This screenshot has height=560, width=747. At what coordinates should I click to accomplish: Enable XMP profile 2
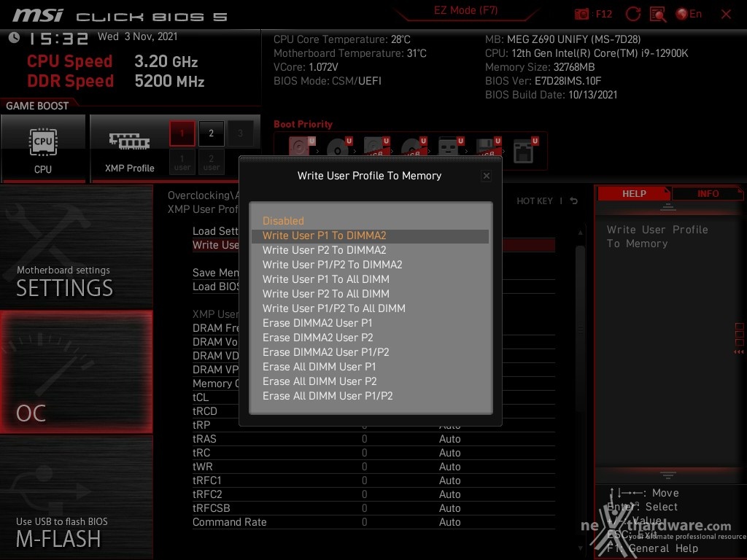click(x=211, y=133)
